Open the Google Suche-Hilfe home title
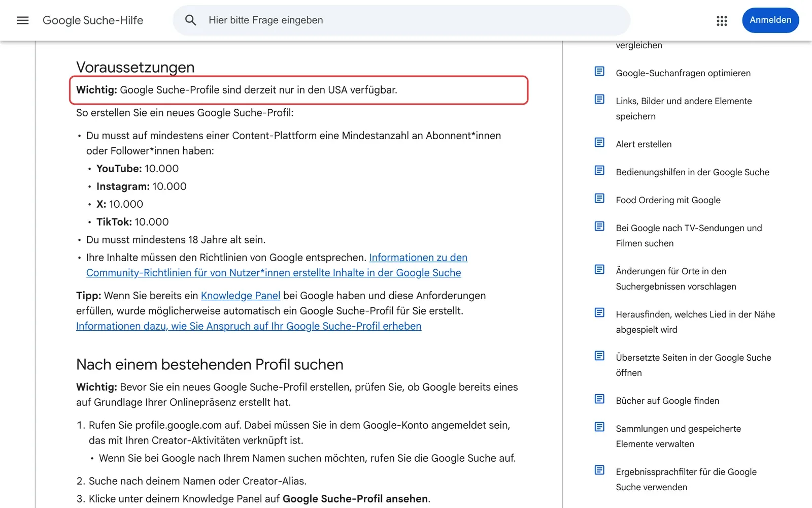Screen dimensions: 812x508 click(x=93, y=20)
